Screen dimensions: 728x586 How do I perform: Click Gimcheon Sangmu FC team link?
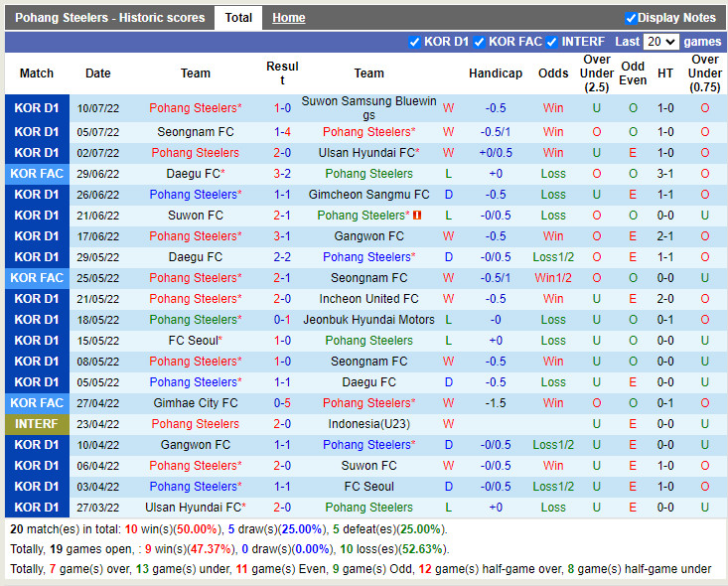tap(368, 195)
